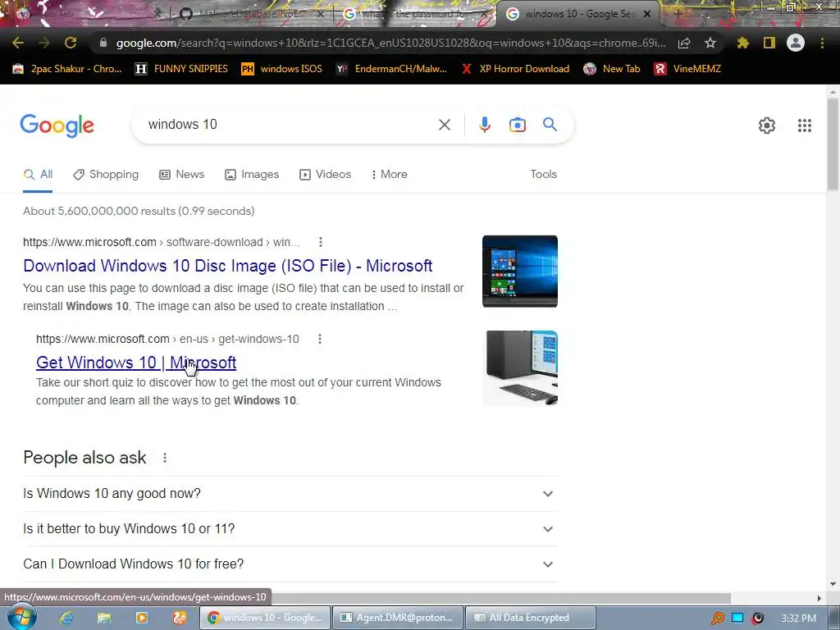840x630 pixels.
Task: Open the 'windows ISOS' bookmark
Action: [282, 69]
